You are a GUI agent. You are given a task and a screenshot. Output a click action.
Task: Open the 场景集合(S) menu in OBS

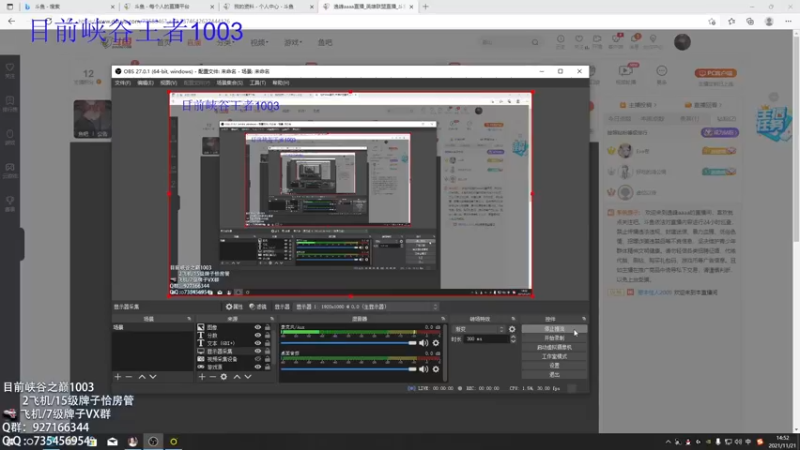point(230,83)
